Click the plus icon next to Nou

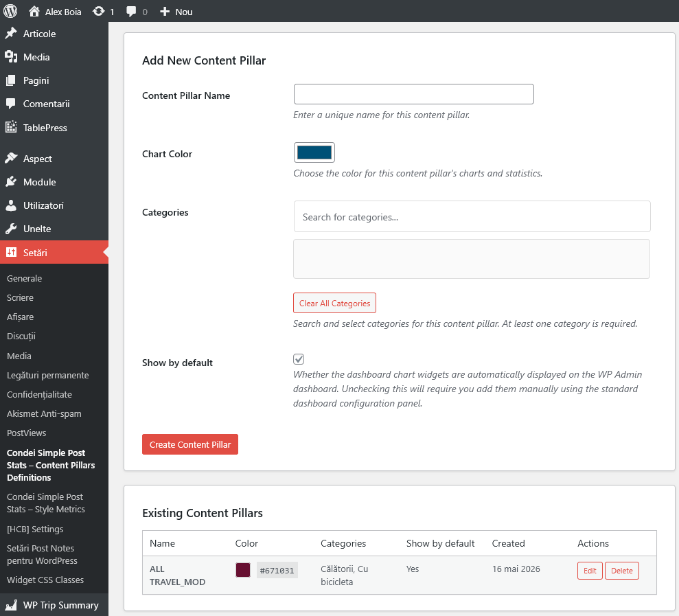pos(165,12)
